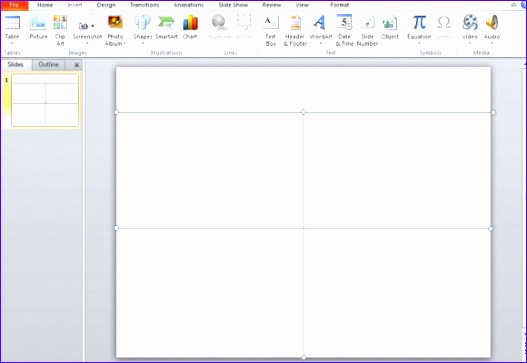Click the Symbol omega icon

point(444,23)
